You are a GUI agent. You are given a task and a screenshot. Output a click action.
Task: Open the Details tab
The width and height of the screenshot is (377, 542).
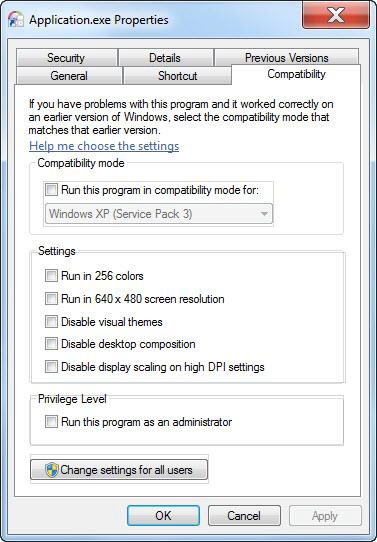pos(166,58)
